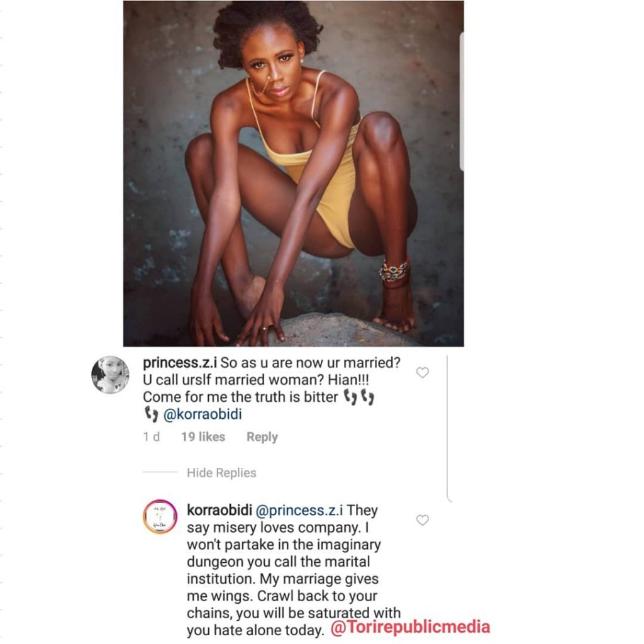Click the '1 d' comment timestamp
The height and width of the screenshot is (644, 644).
coord(151,436)
